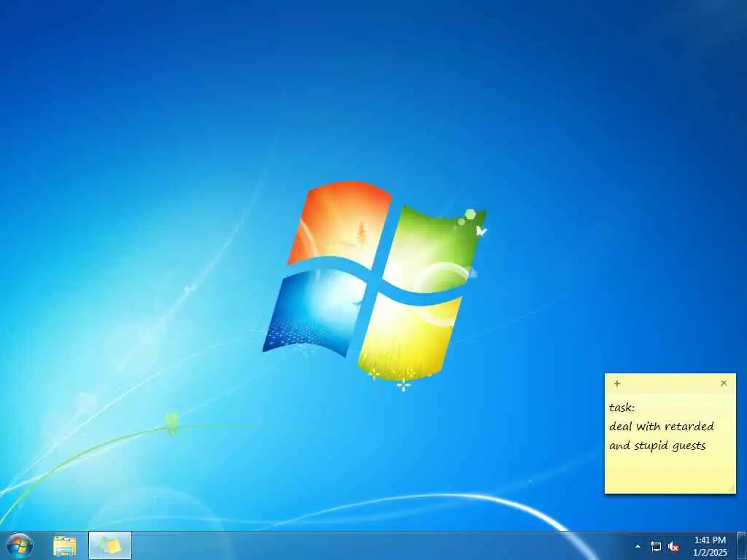Open the Windows Start menu orb
Viewport: 747px width, 560px height.
click(20, 546)
